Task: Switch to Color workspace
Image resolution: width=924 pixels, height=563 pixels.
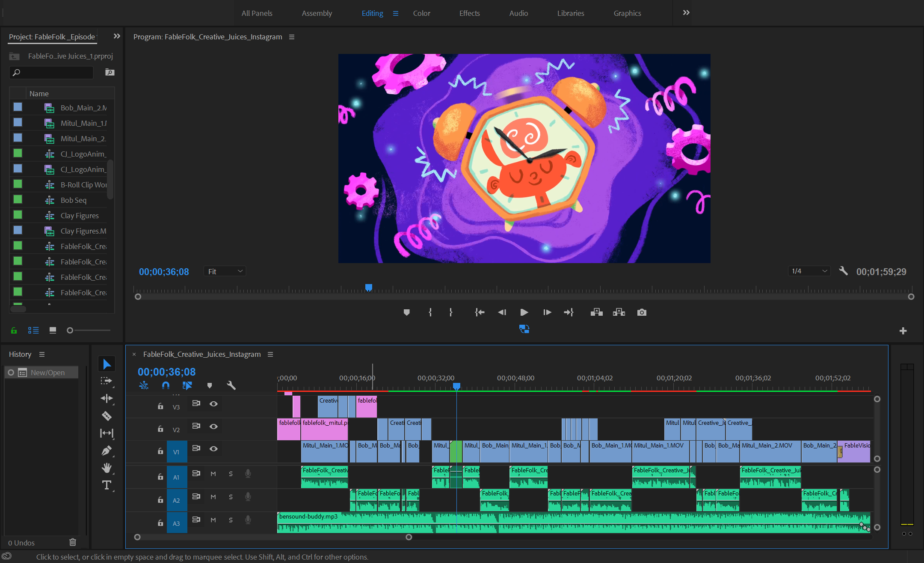Action: tap(421, 13)
